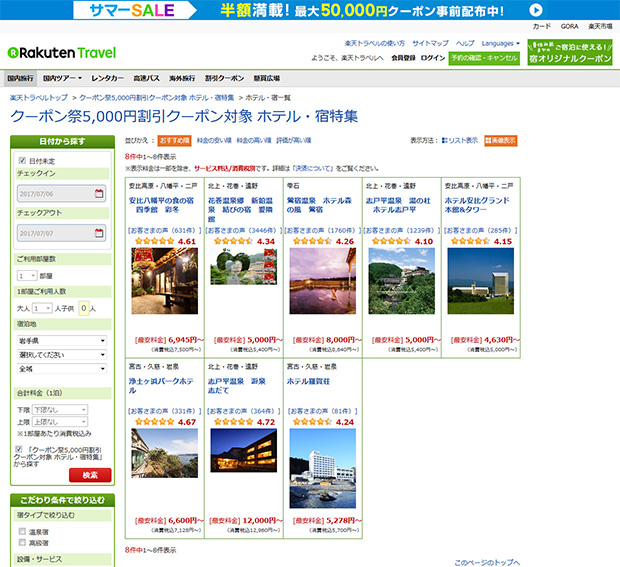The image size is (620, 567).
Task: Click 予約の確認・キャンセル button
Action: click(485, 58)
